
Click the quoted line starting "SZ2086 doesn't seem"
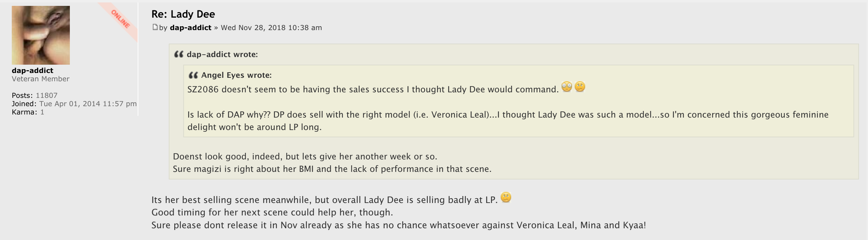pos(373,90)
